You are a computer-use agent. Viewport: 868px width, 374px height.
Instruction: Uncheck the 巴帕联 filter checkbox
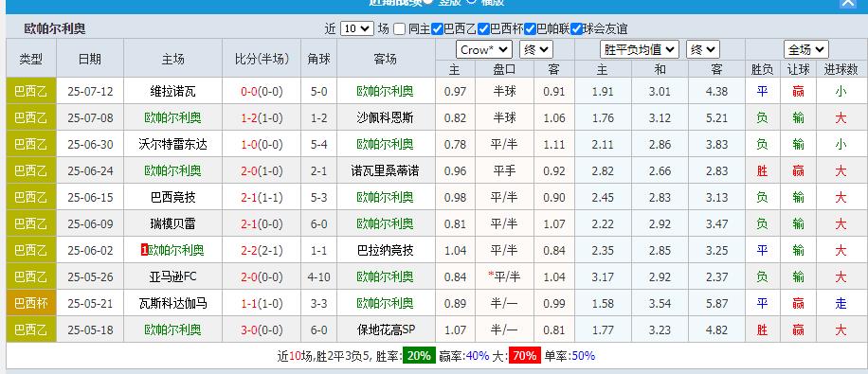(x=530, y=28)
